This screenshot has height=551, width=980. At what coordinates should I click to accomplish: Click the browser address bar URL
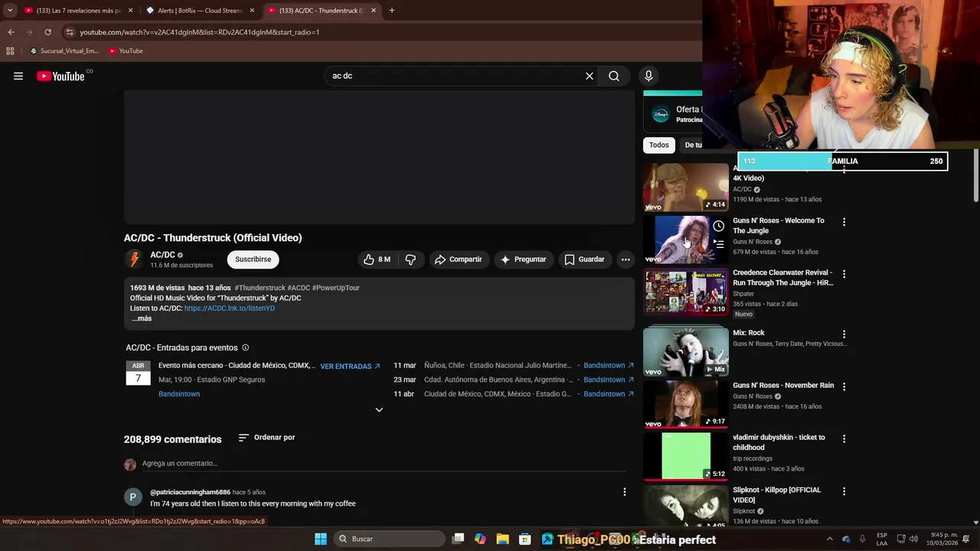200,32
